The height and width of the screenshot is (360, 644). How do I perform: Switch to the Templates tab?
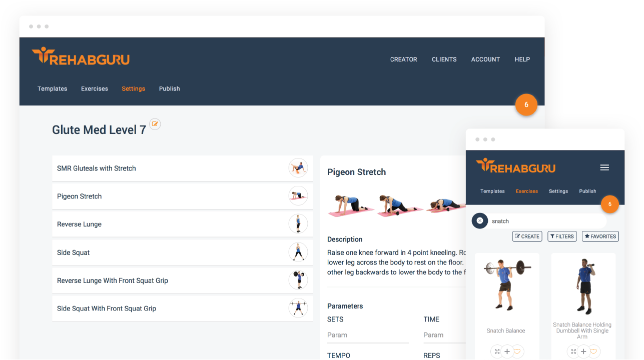pos(52,88)
